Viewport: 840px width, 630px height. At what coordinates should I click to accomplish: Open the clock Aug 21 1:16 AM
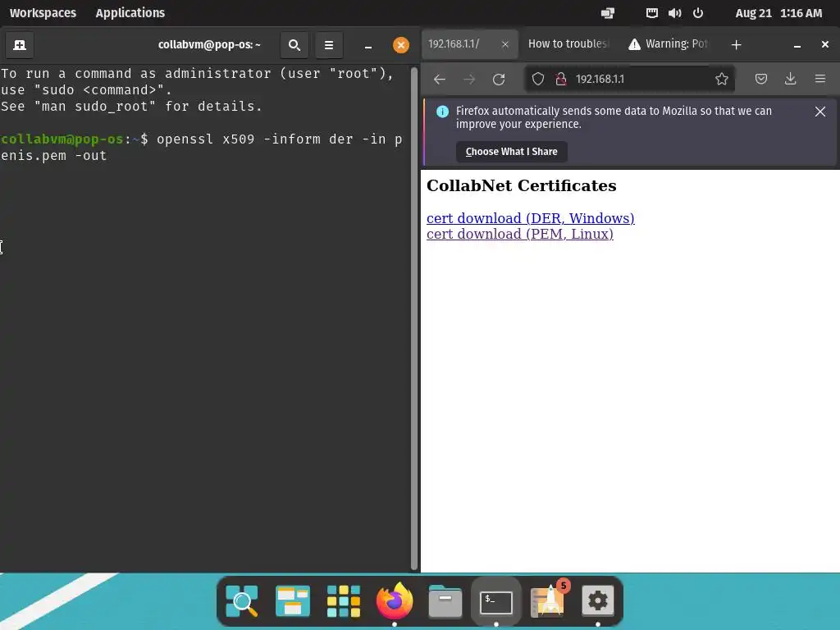click(778, 13)
